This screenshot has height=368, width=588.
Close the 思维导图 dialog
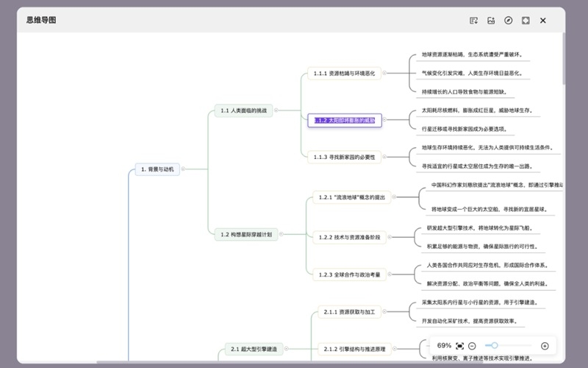[x=543, y=21]
